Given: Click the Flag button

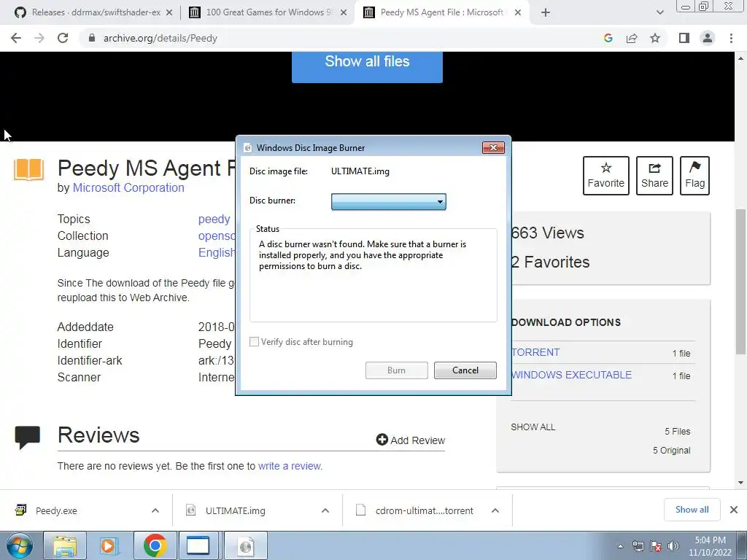Looking at the screenshot, I should click(x=694, y=175).
